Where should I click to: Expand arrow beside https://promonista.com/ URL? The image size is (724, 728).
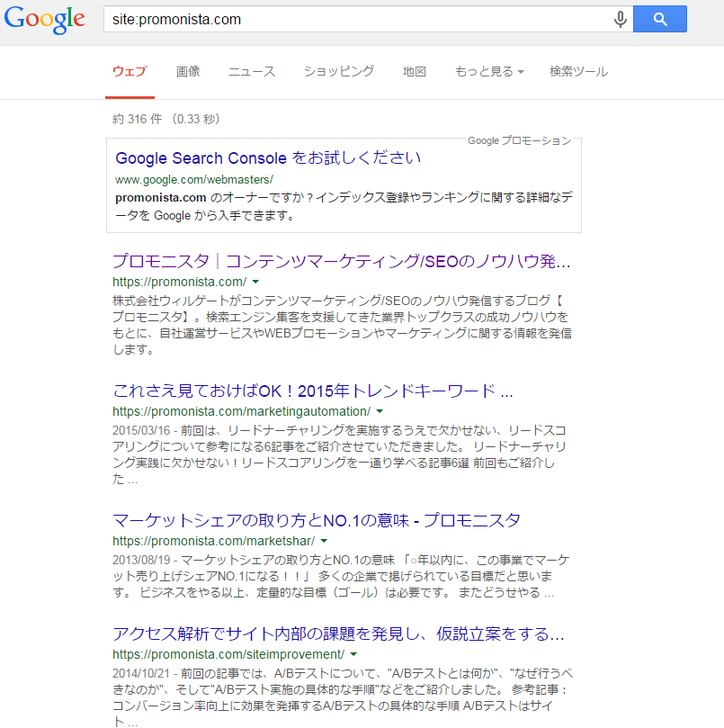point(255,283)
